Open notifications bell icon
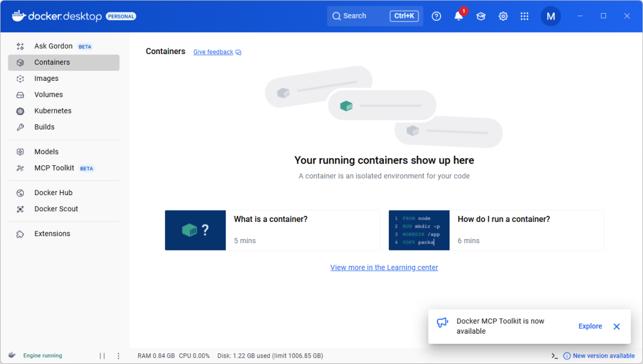 point(458,17)
